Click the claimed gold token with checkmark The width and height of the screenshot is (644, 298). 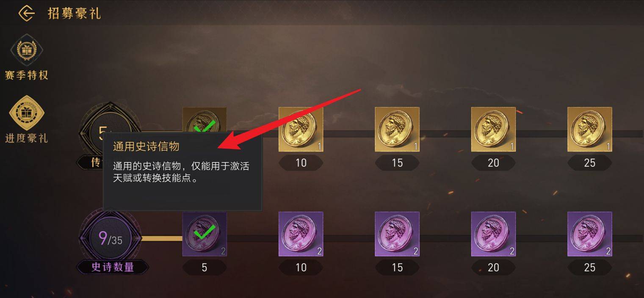click(x=205, y=120)
